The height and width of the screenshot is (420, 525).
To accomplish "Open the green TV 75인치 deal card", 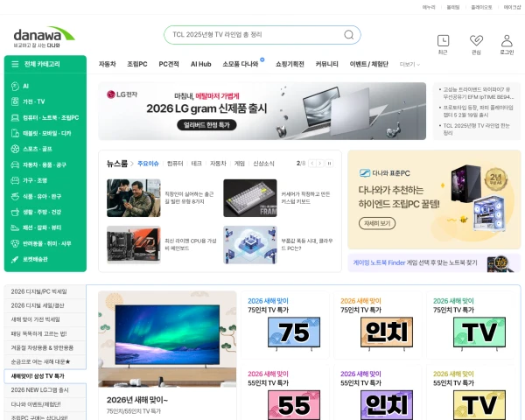I will (x=471, y=325).
